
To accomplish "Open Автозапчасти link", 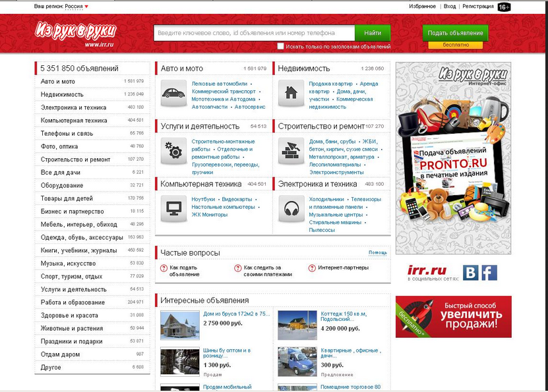I will click(x=209, y=107).
